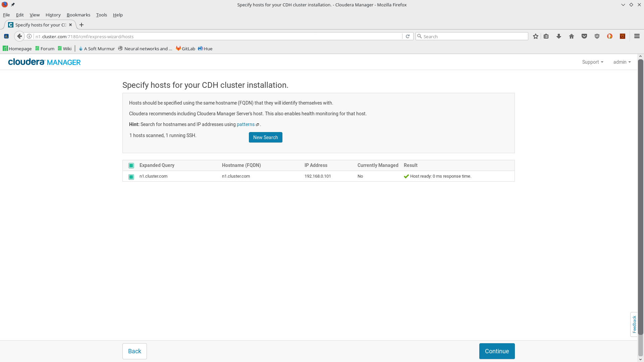Follow the patterns hyperlink
This screenshot has width=644, height=362.
[x=246, y=124]
